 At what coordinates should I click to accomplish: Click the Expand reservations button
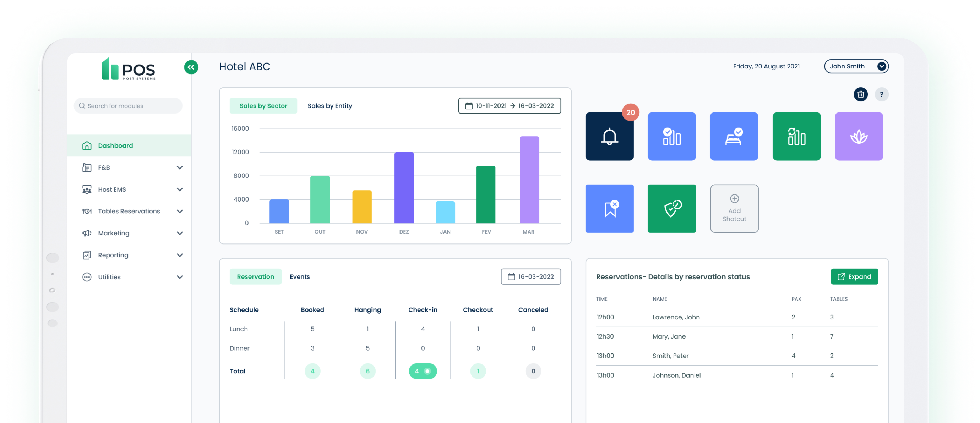(x=854, y=277)
